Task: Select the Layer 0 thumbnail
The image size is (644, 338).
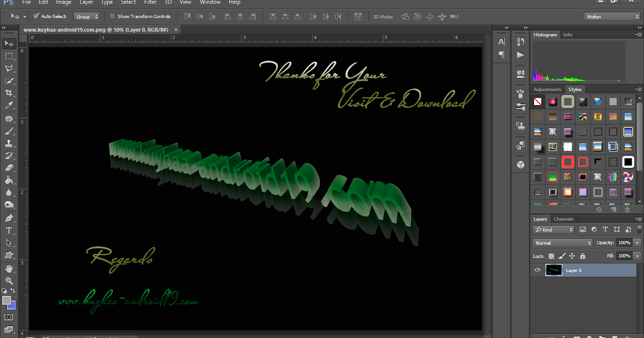Action: [x=553, y=270]
